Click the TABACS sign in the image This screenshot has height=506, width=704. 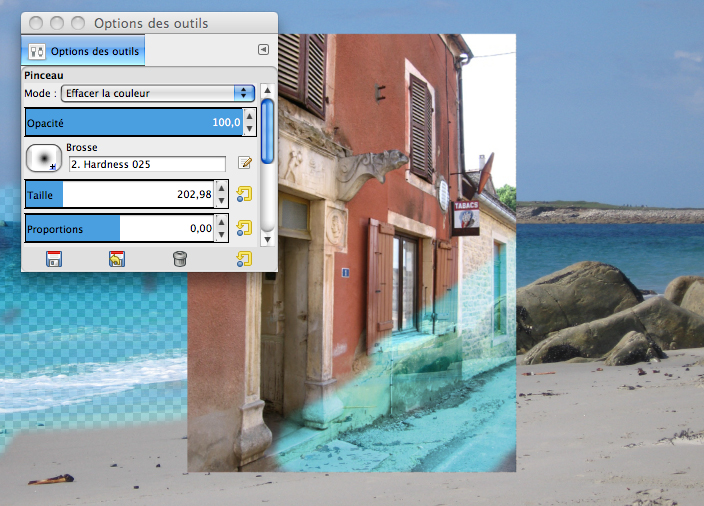[466, 218]
